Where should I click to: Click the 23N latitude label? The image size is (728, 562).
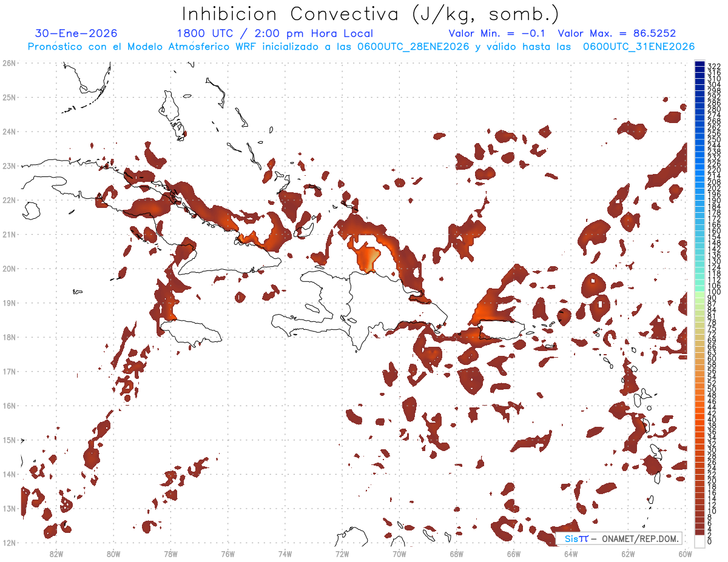point(9,166)
